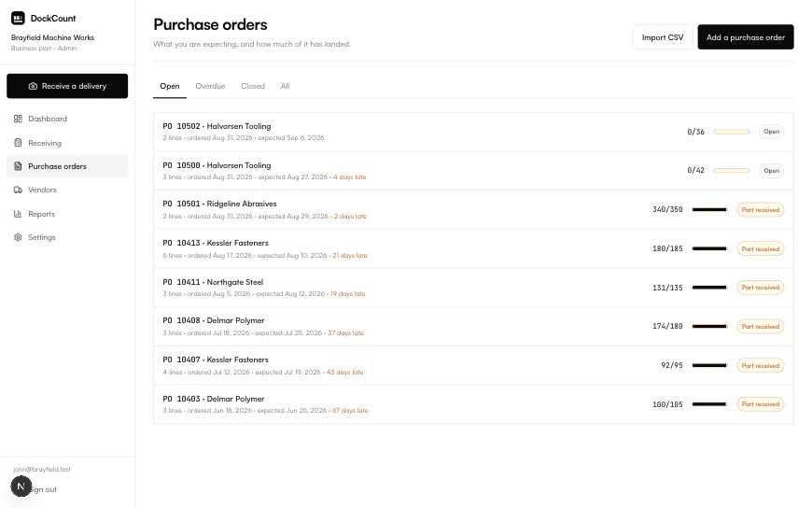Click the progress bar for PO 10502

(731, 132)
